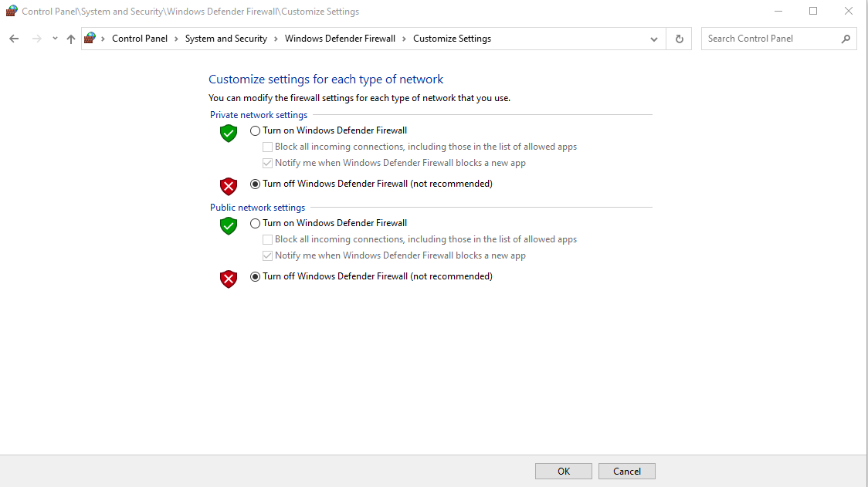Click the search magnifier icon
The width and height of the screenshot is (868, 487).
(x=846, y=39)
